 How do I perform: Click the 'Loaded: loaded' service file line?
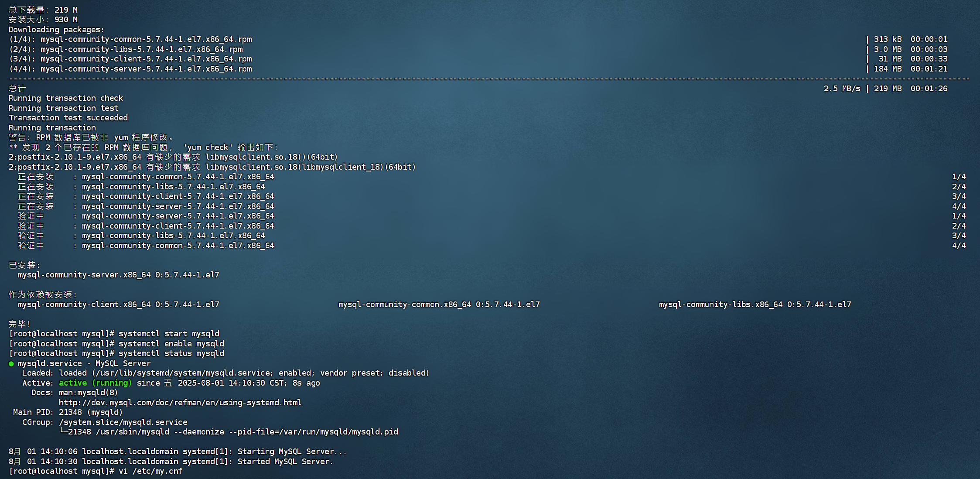(226, 373)
